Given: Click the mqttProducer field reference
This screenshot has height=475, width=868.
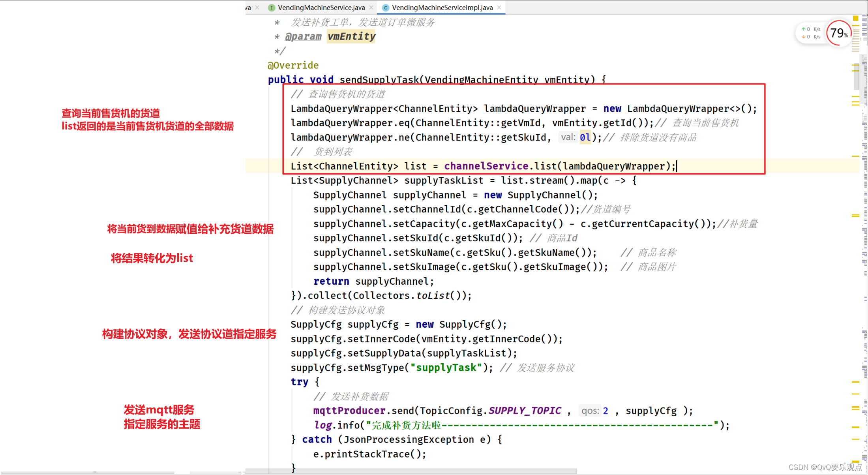Looking at the screenshot, I should pos(349,411).
